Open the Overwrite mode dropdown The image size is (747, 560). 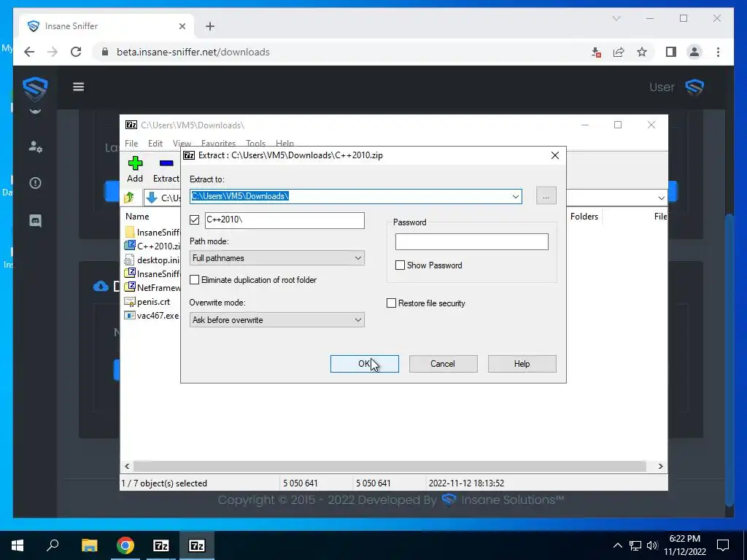(277, 320)
